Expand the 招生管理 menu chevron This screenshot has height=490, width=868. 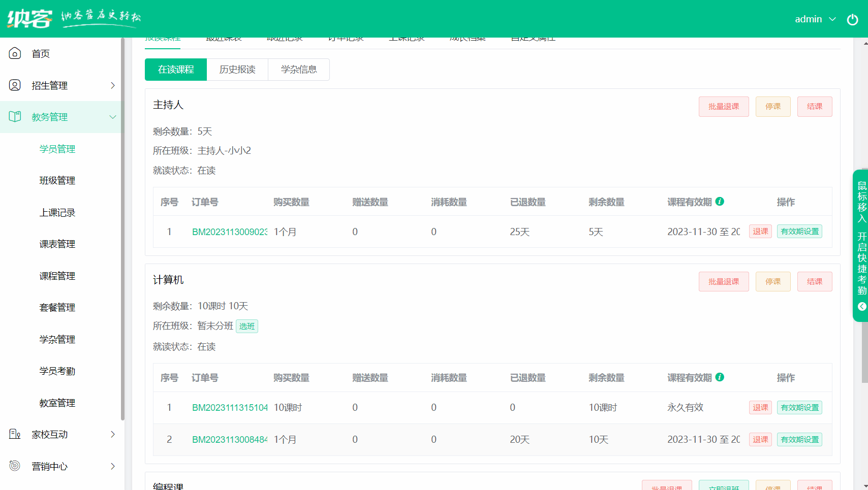pos(113,85)
